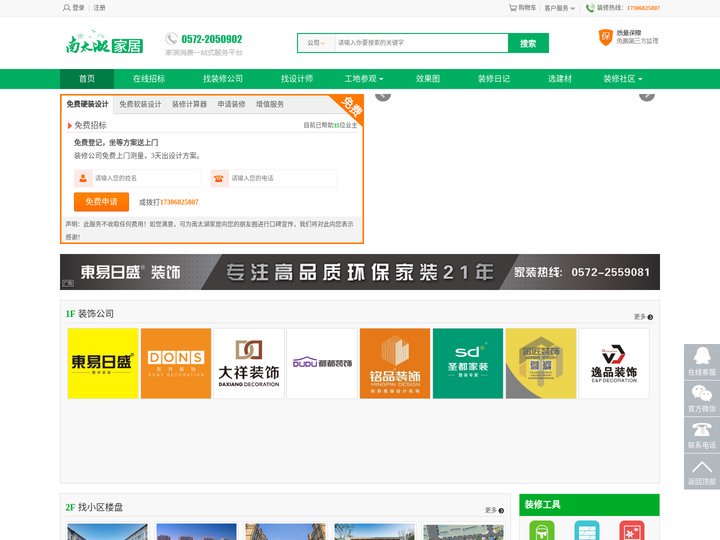Click the phone number link beside 或拨打
This screenshot has height=540, width=720.
179,202
